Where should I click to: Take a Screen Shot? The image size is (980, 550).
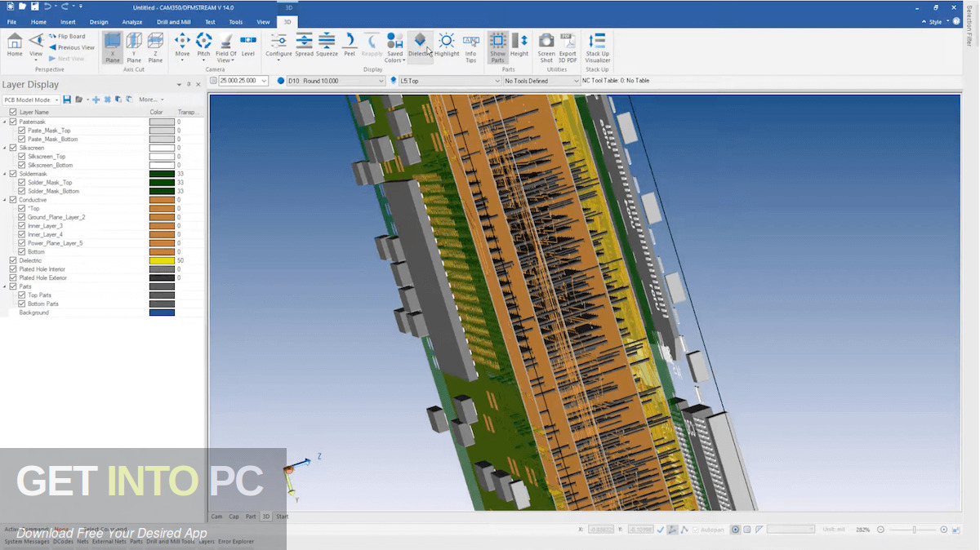[x=546, y=48]
